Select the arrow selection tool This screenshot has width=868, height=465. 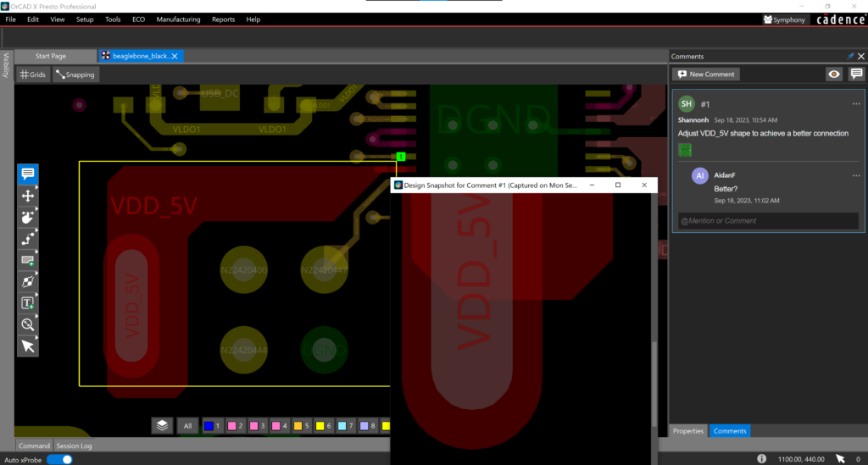tap(28, 346)
